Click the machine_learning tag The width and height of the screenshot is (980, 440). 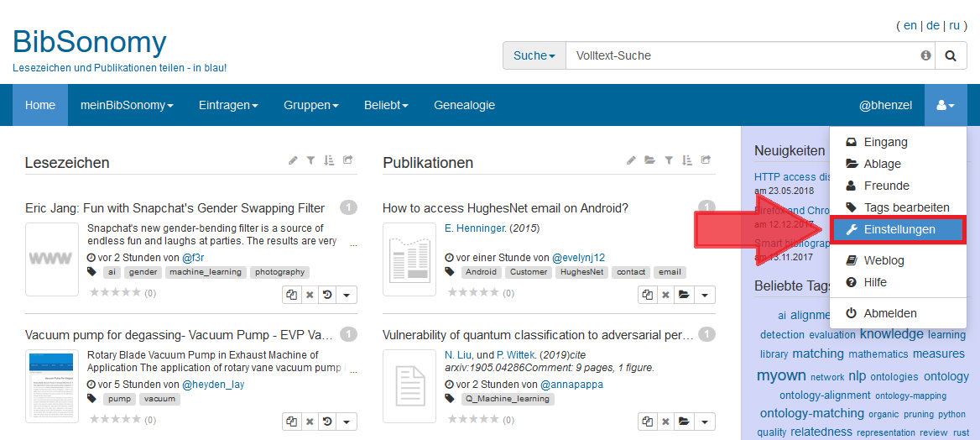pos(205,272)
